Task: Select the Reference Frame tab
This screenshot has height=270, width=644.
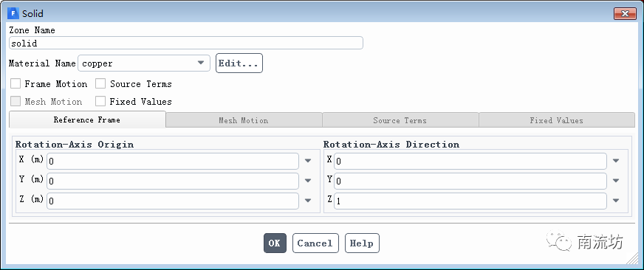Action: click(x=87, y=120)
